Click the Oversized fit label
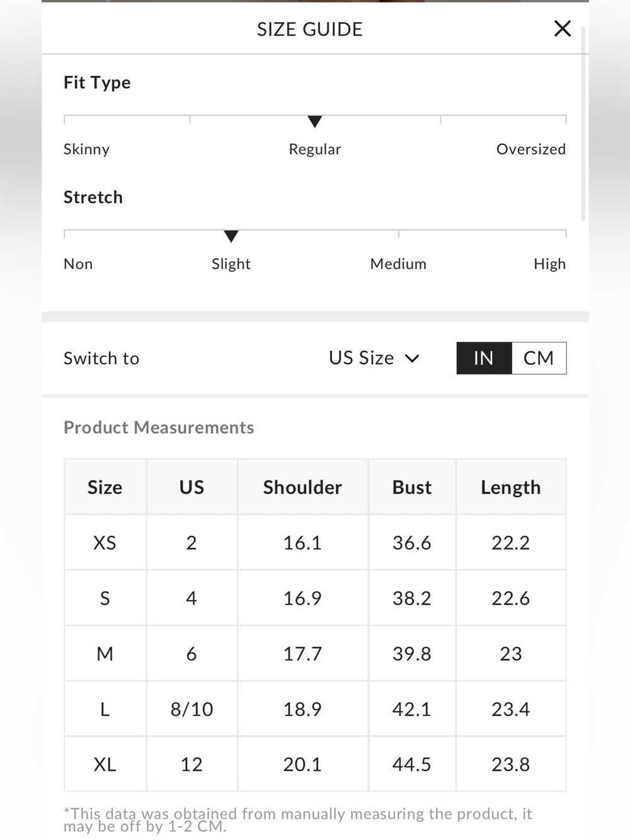The height and width of the screenshot is (840, 630). (531, 149)
